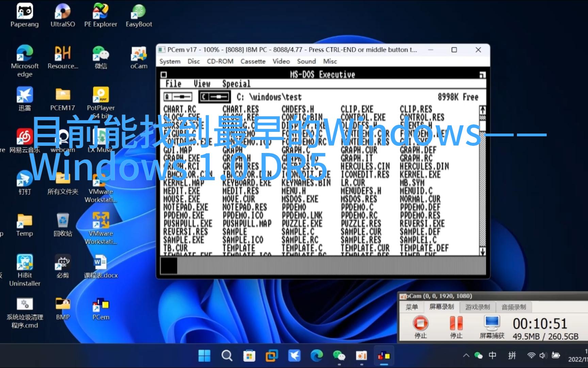
Task: Open PCem Misc menu
Action: pos(330,61)
